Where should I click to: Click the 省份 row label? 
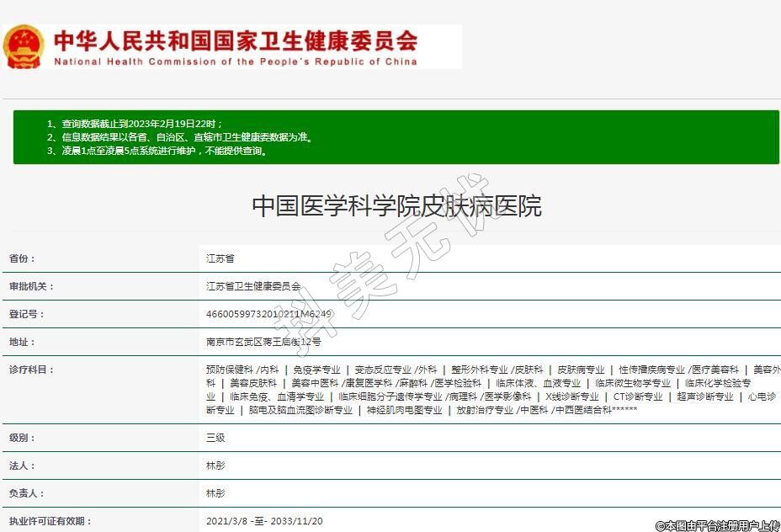(23, 258)
